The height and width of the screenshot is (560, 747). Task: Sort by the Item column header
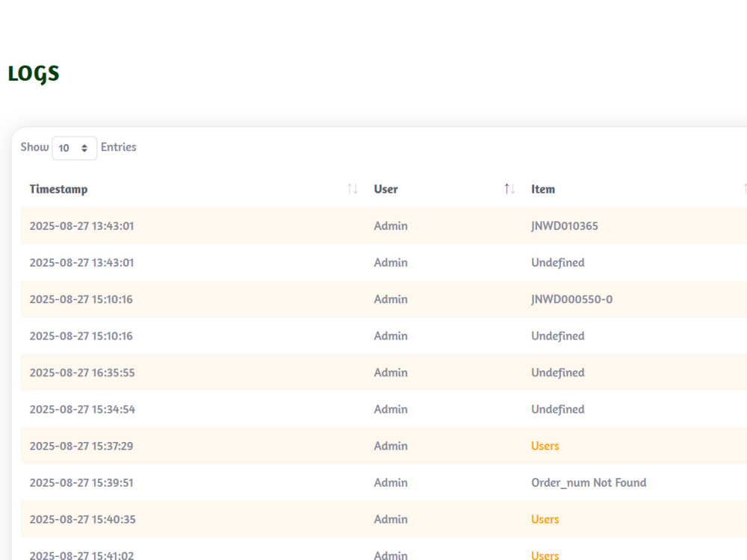(x=543, y=189)
